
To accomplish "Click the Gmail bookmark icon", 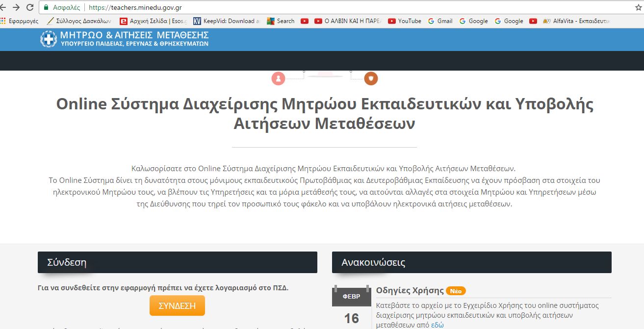I will coord(432,21).
